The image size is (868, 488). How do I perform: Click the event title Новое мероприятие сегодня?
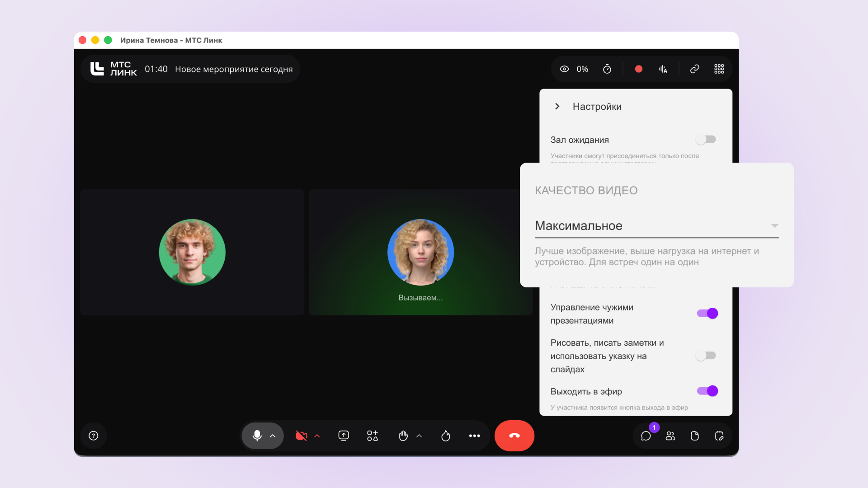(234, 69)
